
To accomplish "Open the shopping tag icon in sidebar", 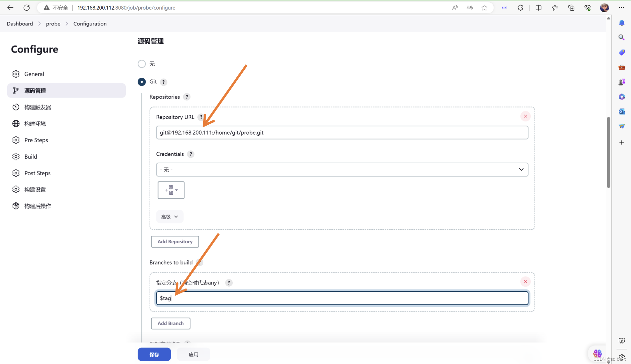I will click(x=622, y=52).
